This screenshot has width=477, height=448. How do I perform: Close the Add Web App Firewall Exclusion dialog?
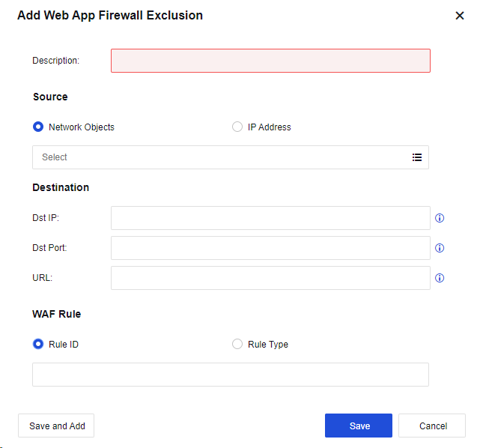[460, 16]
